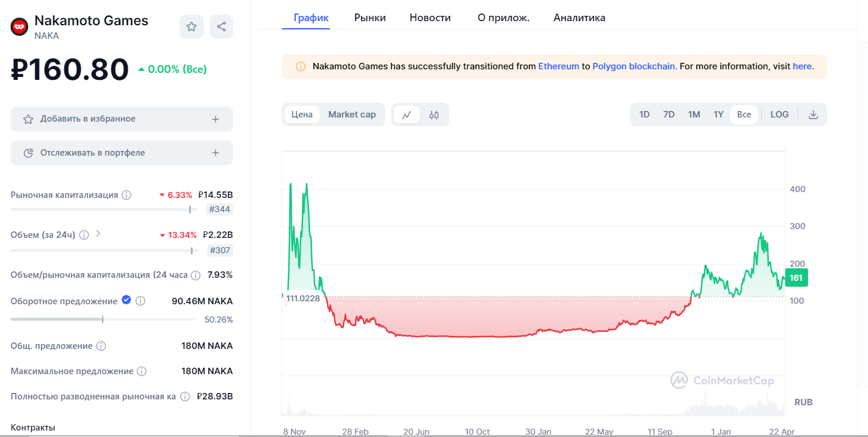
Task: Set chart range to 7D
Action: [x=669, y=115]
